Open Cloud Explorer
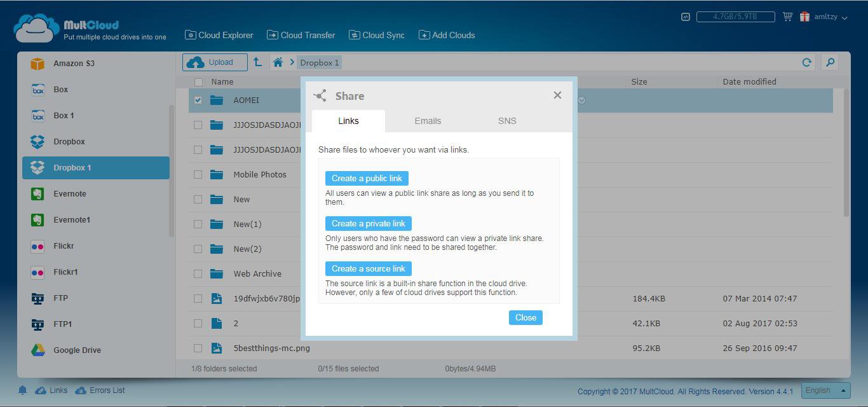This screenshot has height=407, width=868. point(219,35)
